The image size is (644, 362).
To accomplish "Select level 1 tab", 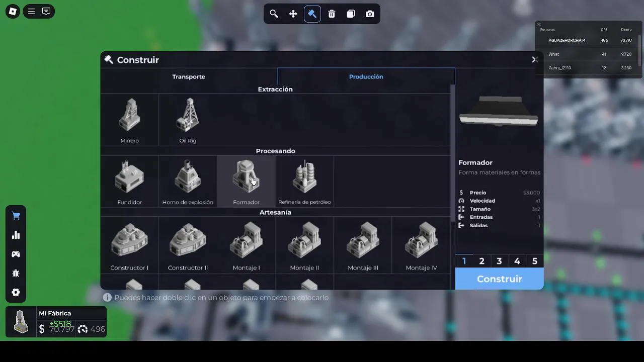I will click(x=464, y=261).
